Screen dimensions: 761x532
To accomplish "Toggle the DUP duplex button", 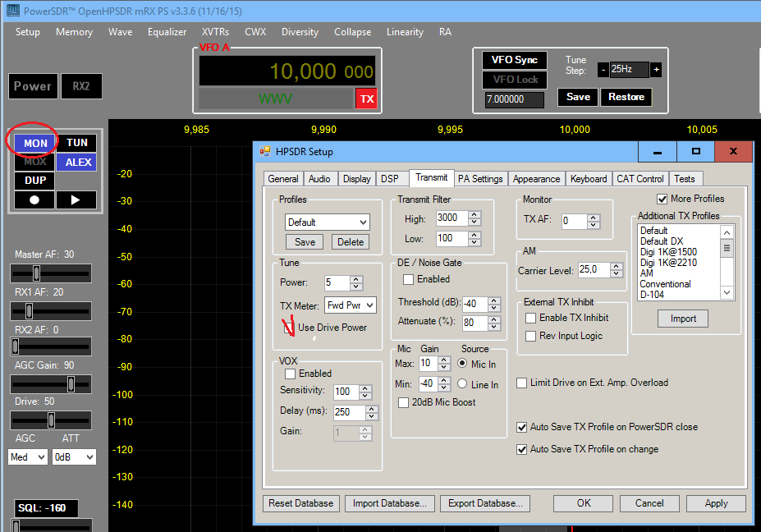I will [35, 181].
